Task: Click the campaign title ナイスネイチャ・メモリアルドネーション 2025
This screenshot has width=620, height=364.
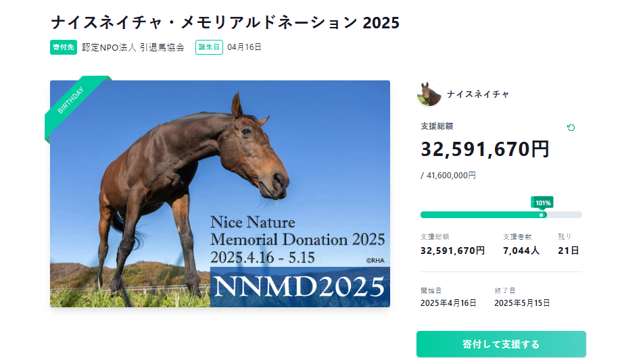Action: (225, 22)
